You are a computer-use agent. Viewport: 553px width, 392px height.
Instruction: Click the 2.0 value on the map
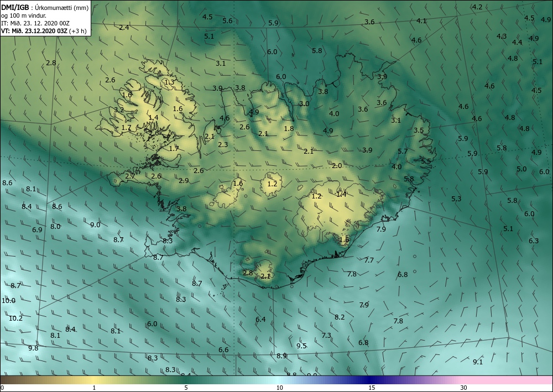point(337,166)
